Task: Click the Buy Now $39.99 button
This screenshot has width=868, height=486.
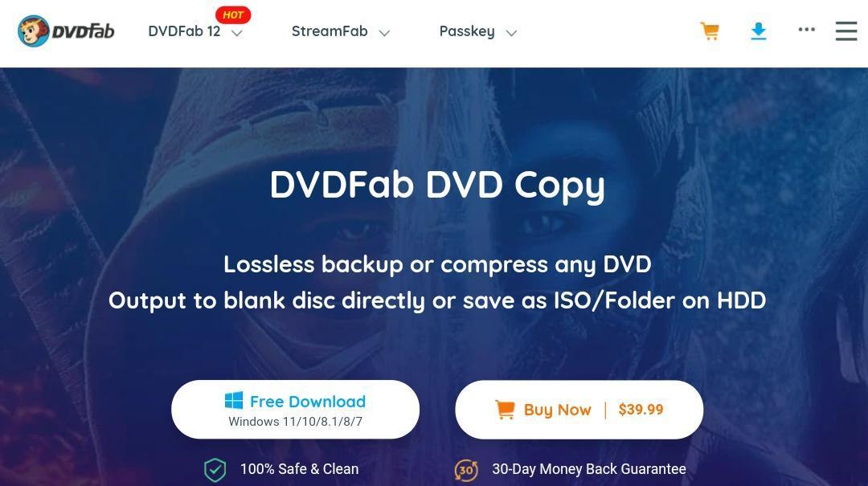Action: pyautogui.click(x=579, y=410)
